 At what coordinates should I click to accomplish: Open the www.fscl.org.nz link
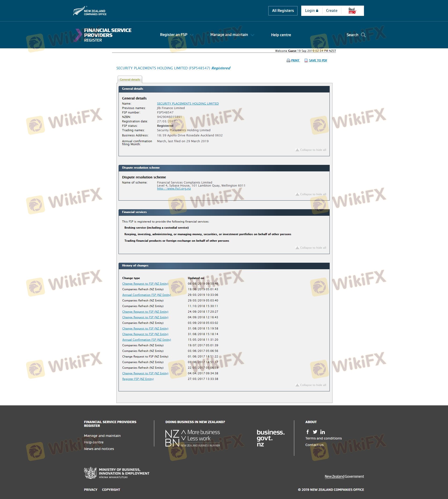point(174,189)
